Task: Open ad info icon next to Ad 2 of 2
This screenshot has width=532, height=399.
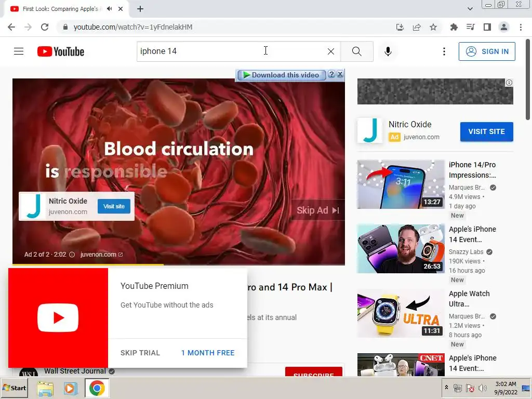Action: [x=72, y=255]
